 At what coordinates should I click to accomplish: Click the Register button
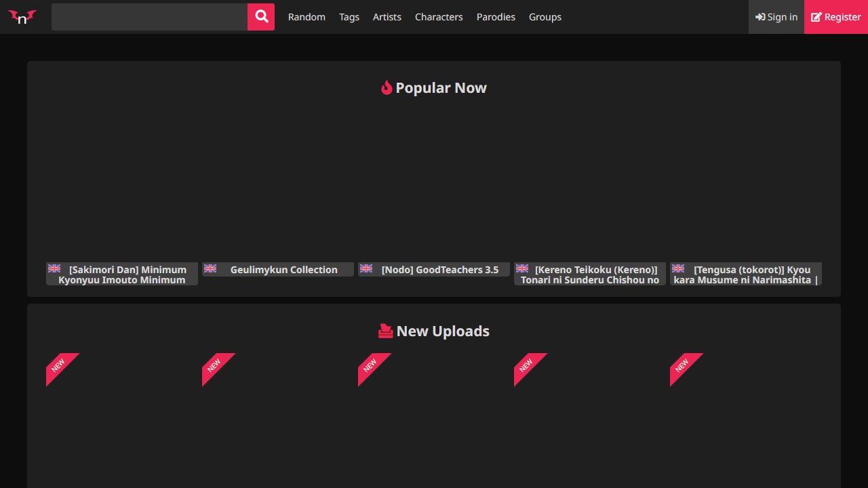836,17
